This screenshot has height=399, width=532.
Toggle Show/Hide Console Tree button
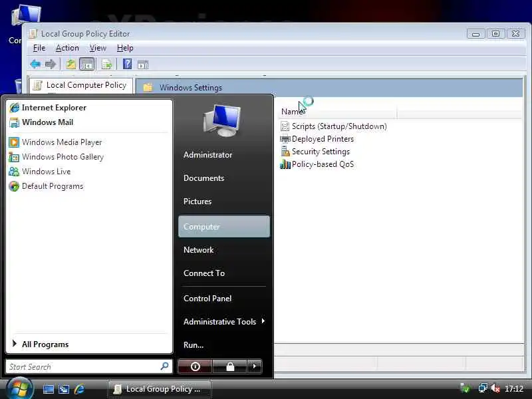point(87,64)
